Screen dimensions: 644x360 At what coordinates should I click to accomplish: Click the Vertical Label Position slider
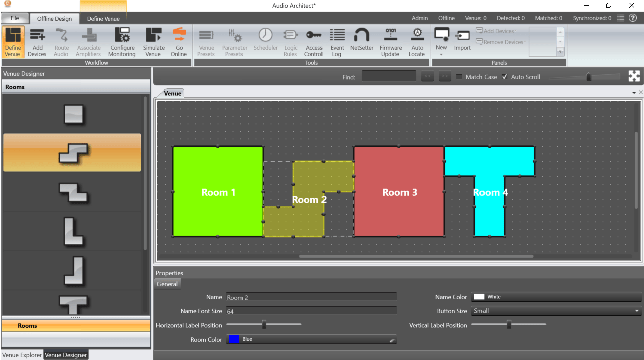point(509,325)
